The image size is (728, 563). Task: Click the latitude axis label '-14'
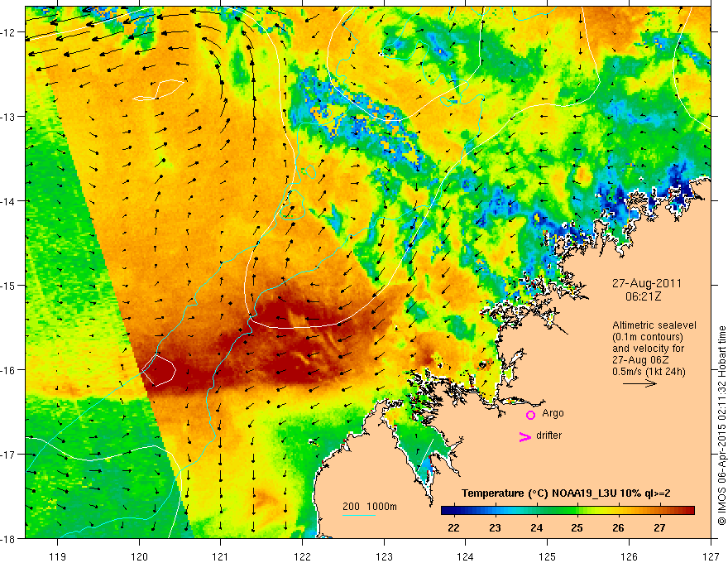[x=9, y=201]
